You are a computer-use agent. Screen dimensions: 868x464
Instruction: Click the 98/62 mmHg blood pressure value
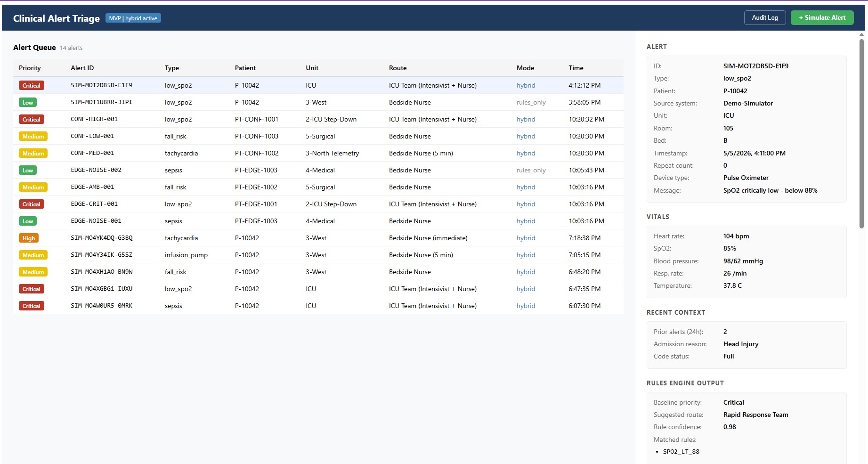tap(743, 261)
